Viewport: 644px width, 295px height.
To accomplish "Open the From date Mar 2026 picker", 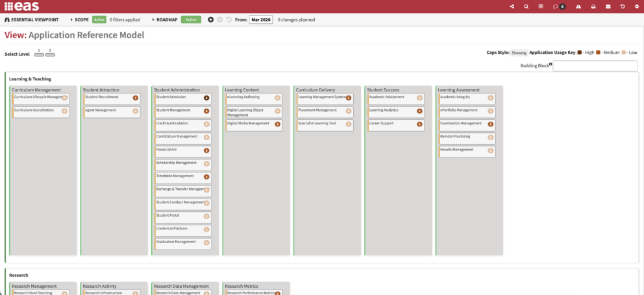I will [x=261, y=19].
